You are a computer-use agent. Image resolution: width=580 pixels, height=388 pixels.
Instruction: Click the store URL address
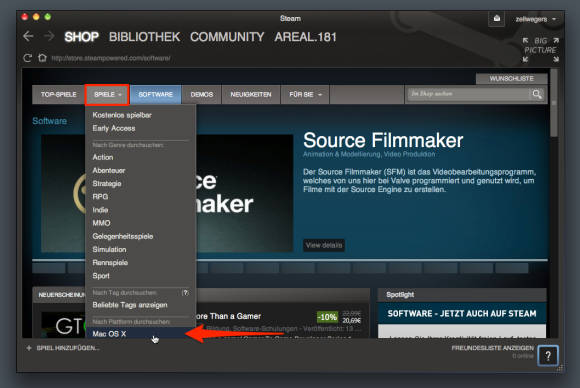click(x=111, y=58)
